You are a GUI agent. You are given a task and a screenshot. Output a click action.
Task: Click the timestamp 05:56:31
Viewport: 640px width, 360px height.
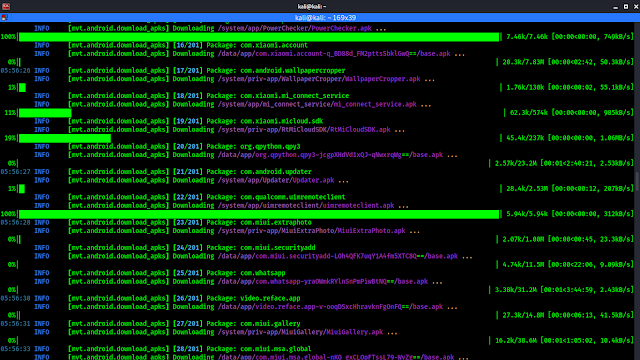click(16, 324)
